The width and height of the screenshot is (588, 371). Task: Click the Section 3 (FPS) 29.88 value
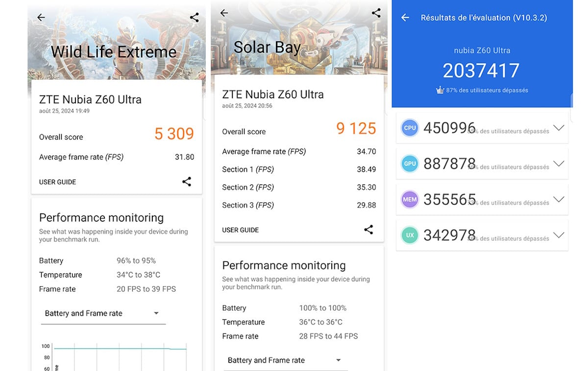point(367,205)
